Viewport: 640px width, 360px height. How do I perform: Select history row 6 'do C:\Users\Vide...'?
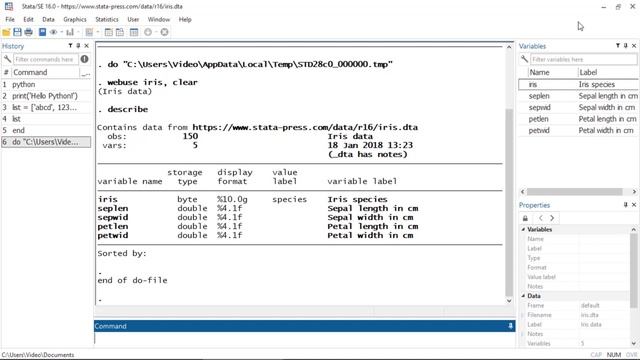tap(46, 142)
